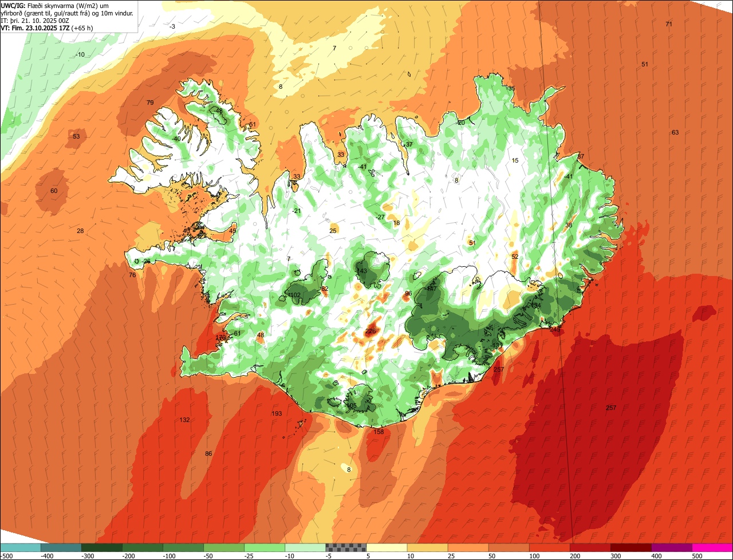The image size is (733, 560).
Task: Click the map value "38" in the Eastfjords
Action: pos(569,226)
